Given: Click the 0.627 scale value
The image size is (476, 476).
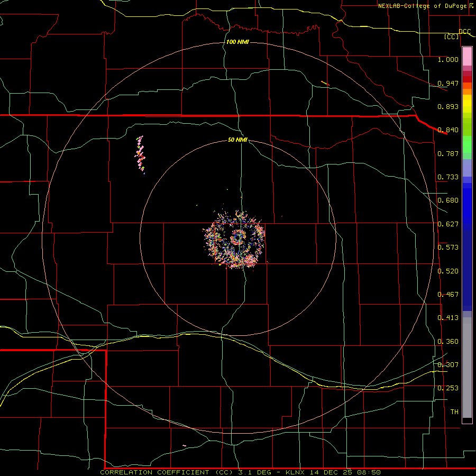Looking at the screenshot, I should [x=448, y=224].
